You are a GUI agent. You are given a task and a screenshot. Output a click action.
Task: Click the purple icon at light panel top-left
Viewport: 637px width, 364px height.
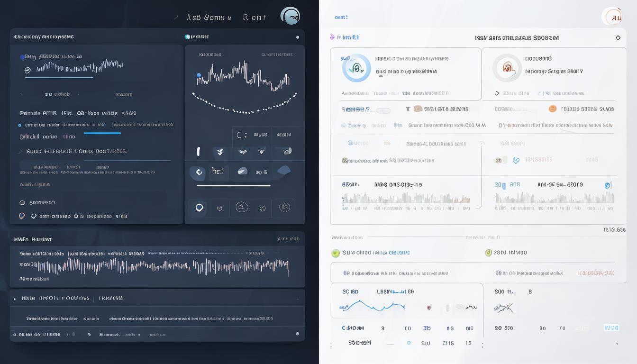click(332, 37)
